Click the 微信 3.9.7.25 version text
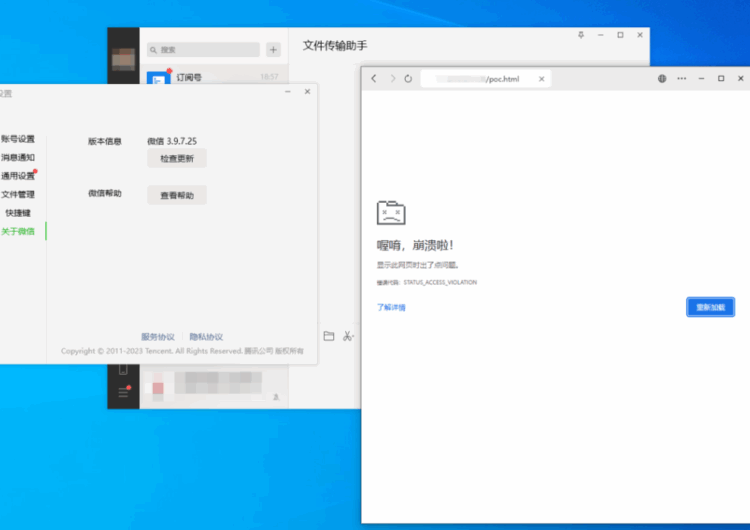The width and height of the screenshot is (750, 530). 172,141
